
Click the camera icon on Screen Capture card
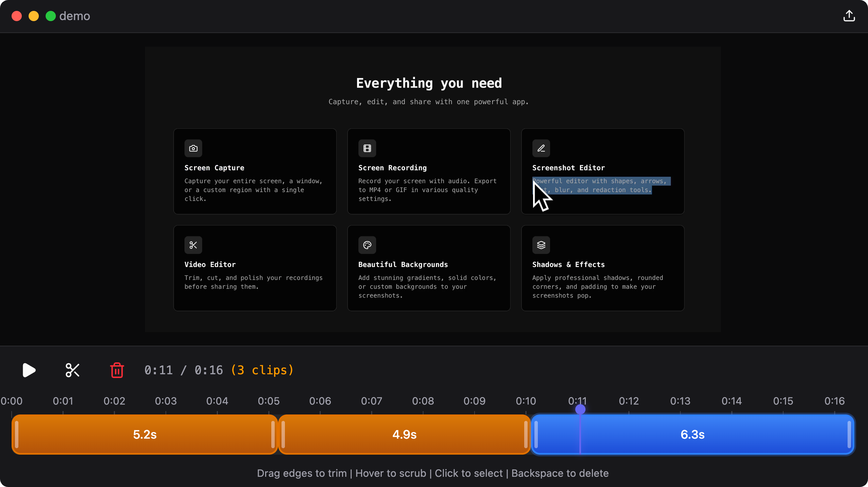click(193, 148)
